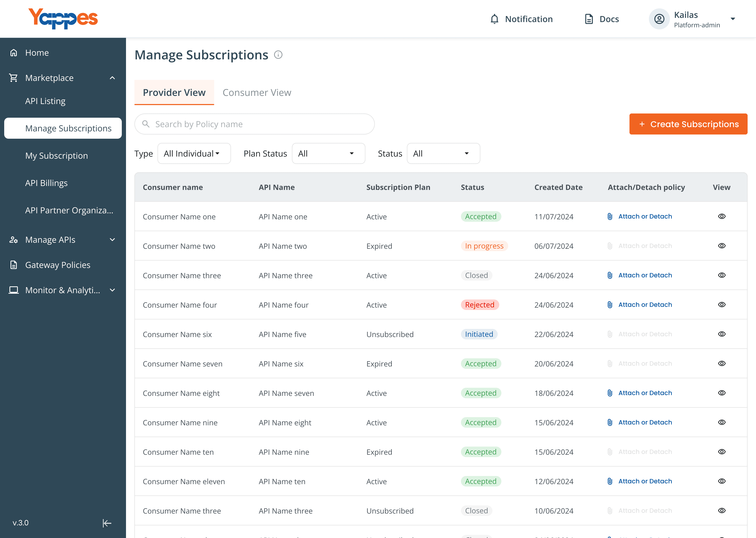Click paperclip icon in Consumer Name eleven row
756x538 pixels.
pyautogui.click(x=610, y=481)
